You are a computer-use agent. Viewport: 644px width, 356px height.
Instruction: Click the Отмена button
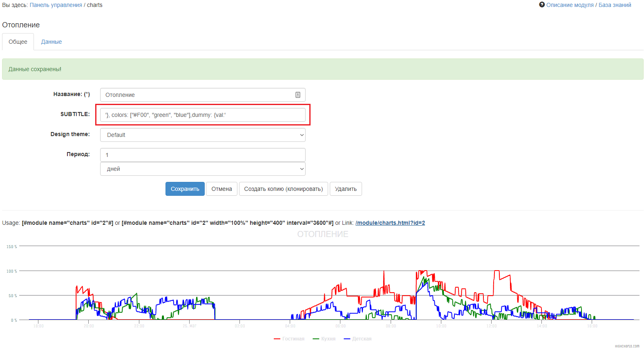[221, 189]
